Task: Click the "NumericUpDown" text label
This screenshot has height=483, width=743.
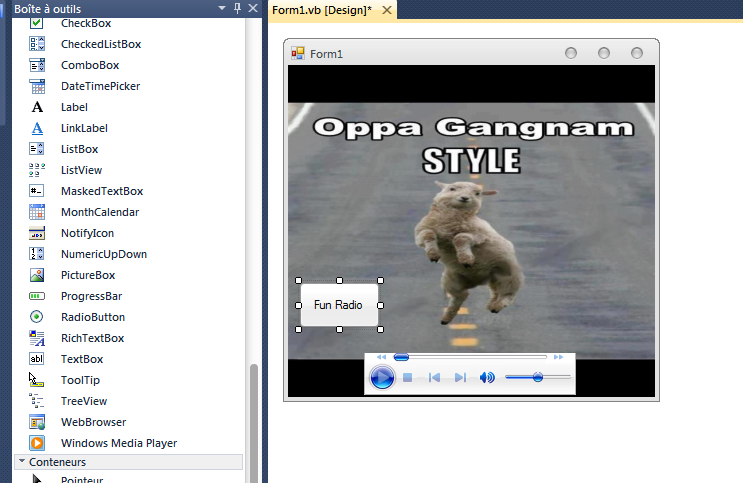Action: (x=104, y=254)
